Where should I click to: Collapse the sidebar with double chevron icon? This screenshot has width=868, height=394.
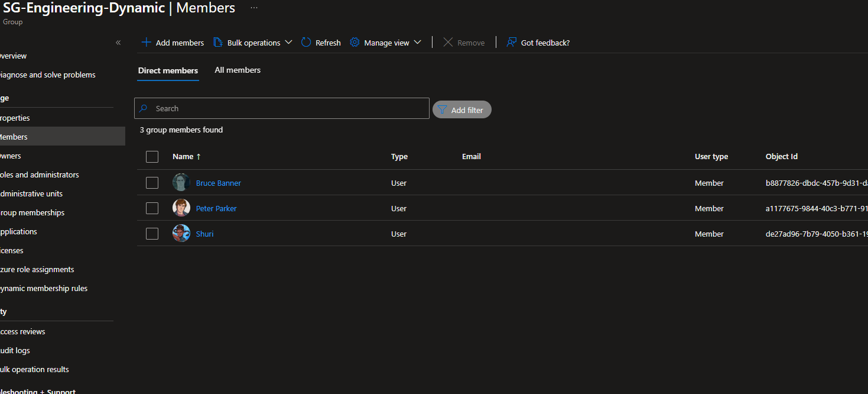[x=118, y=43]
